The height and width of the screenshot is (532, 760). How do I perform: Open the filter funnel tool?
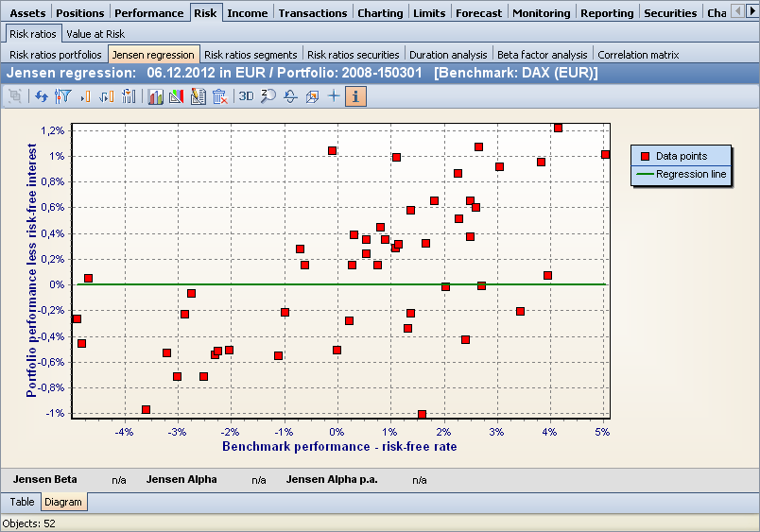[x=63, y=95]
